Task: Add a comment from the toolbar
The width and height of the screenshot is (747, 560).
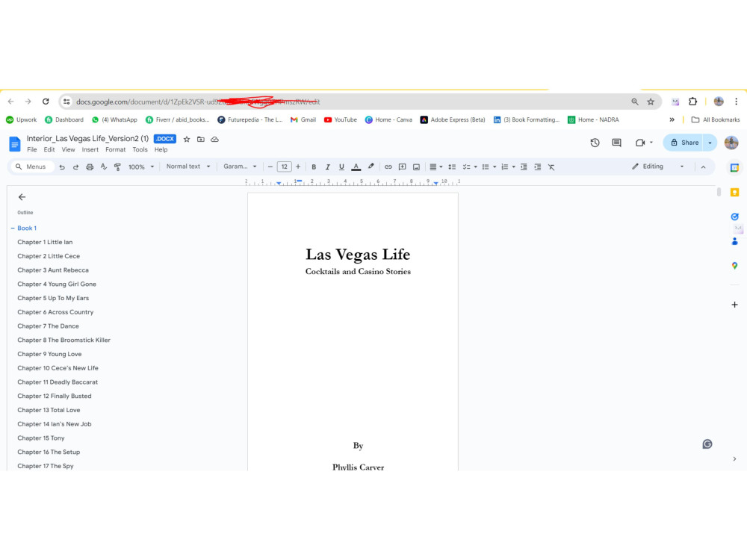Action: (x=402, y=167)
